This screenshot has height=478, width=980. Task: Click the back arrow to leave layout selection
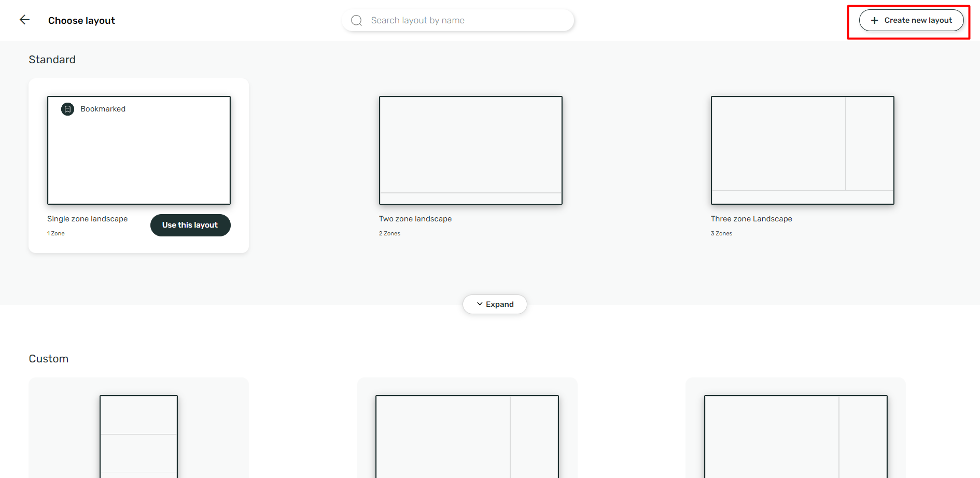coord(24,20)
